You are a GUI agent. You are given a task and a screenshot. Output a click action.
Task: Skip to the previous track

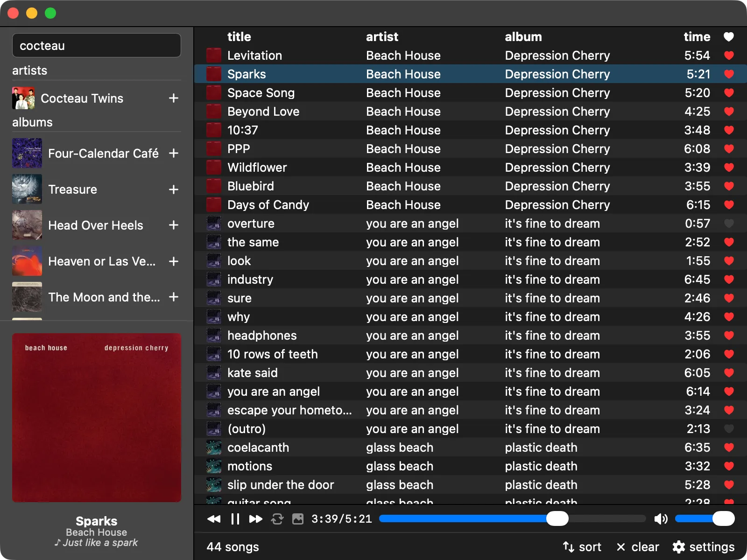tap(214, 519)
